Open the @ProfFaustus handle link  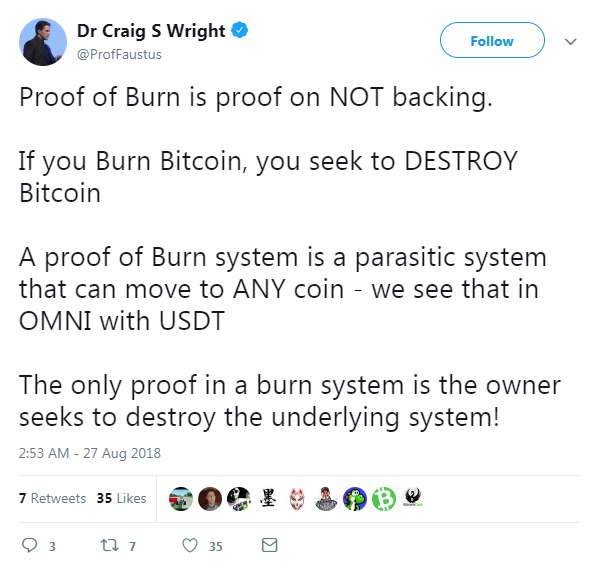[119, 55]
